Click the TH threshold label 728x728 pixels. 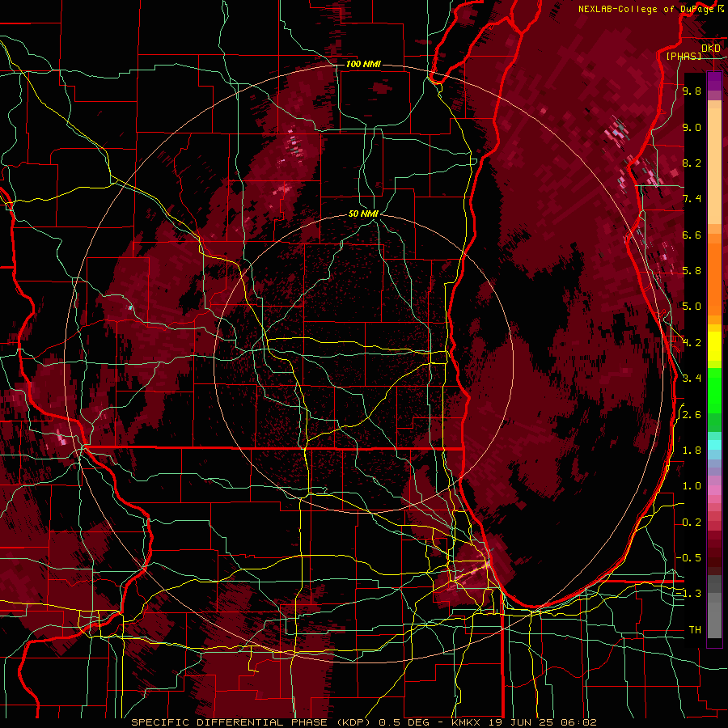pos(695,630)
